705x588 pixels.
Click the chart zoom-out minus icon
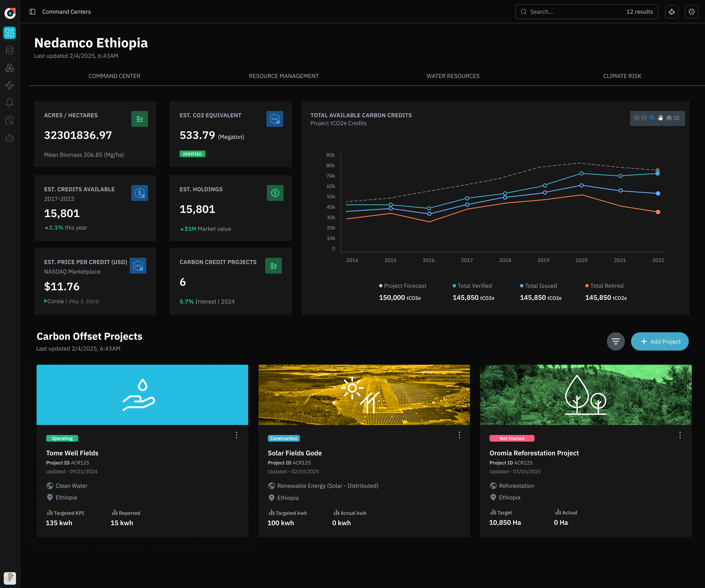point(644,118)
